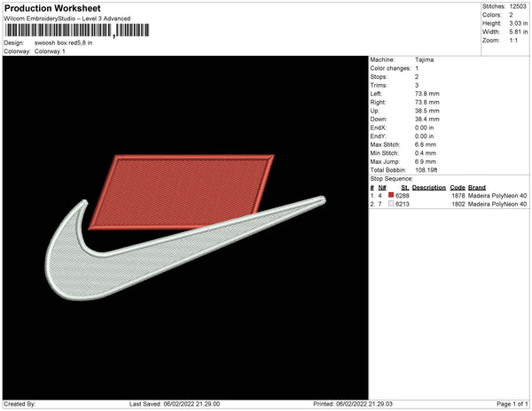532x411 pixels.
Task: Click the Code column header
Action: pos(458,188)
